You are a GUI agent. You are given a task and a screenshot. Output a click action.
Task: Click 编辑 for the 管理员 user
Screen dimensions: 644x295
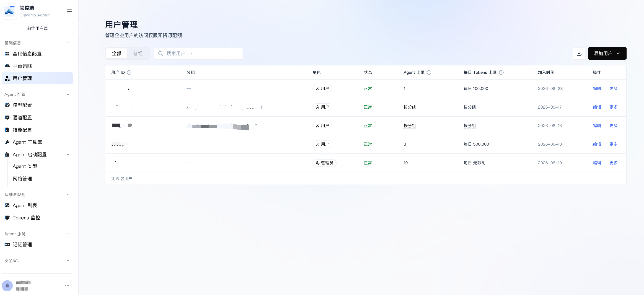click(597, 163)
